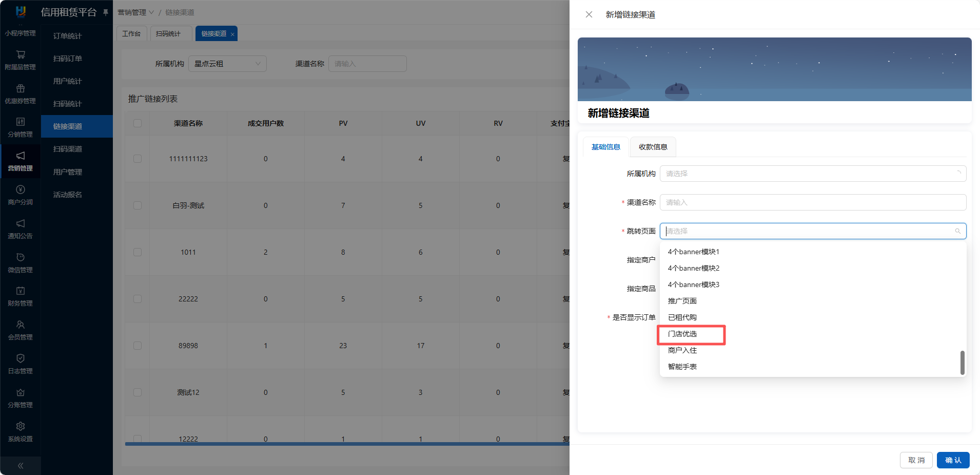Click the 商户分润 yen icon in sidebar
Screen dimensions: 980x475
pos(21,190)
